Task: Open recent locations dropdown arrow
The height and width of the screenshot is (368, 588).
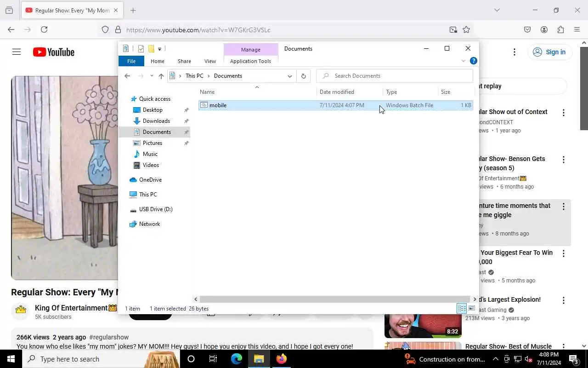Action: (x=152, y=76)
